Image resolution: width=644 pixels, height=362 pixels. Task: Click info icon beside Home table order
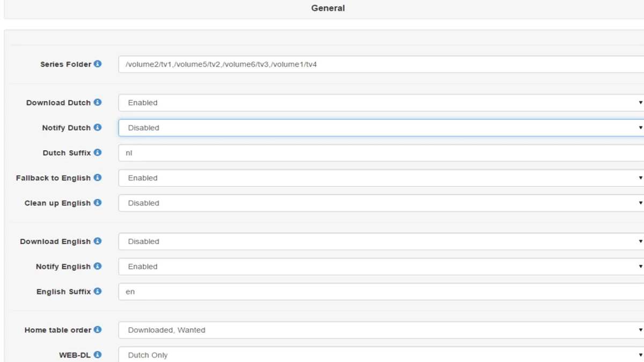pyautogui.click(x=98, y=329)
